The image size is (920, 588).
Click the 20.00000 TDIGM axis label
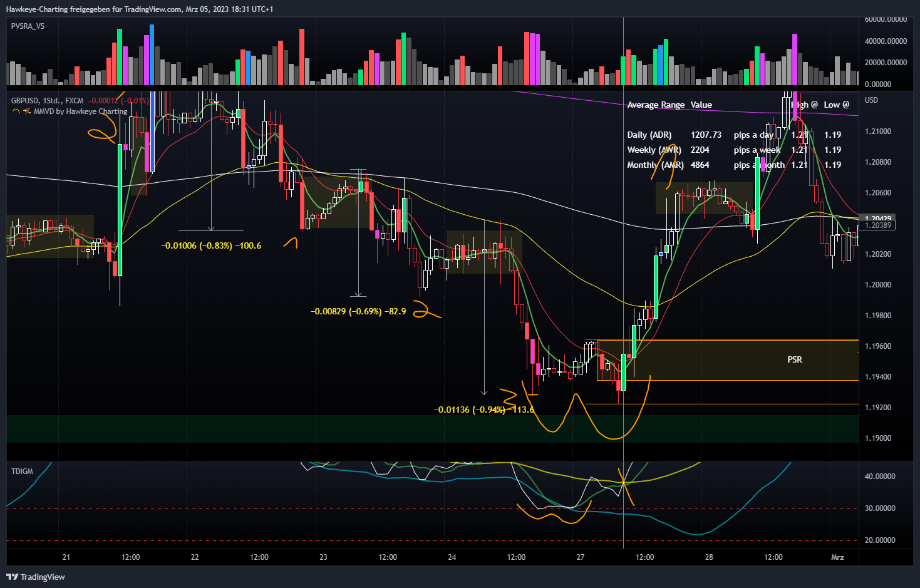click(x=880, y=540)
